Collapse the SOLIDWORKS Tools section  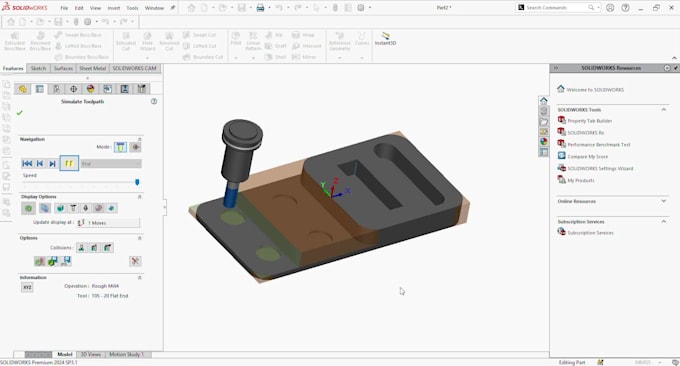664,110
